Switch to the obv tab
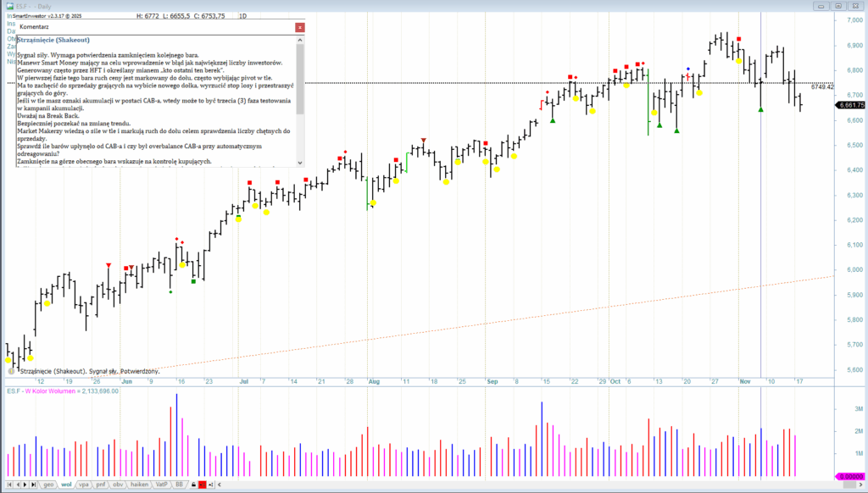The image size is (868, 493). coord(118,485)
